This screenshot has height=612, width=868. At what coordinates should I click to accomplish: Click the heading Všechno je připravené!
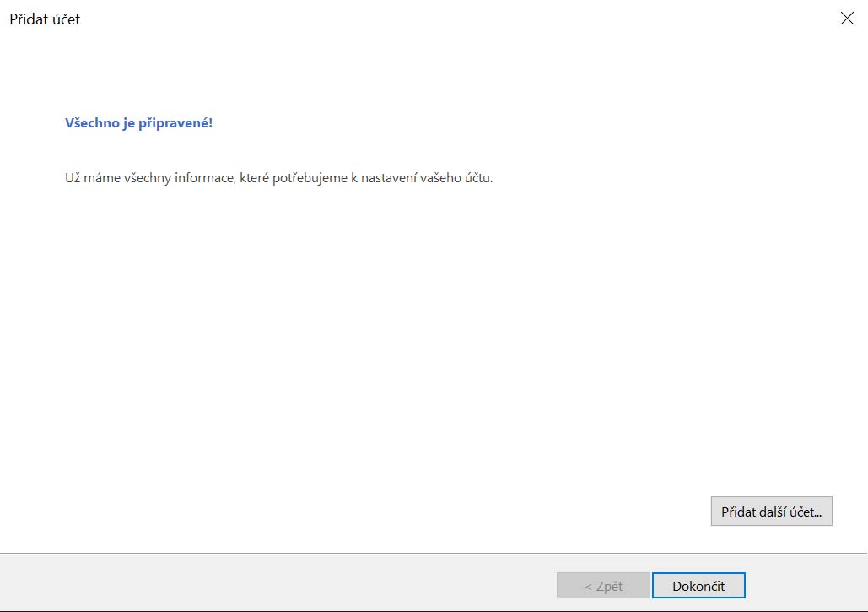click(x=138, y=123)
